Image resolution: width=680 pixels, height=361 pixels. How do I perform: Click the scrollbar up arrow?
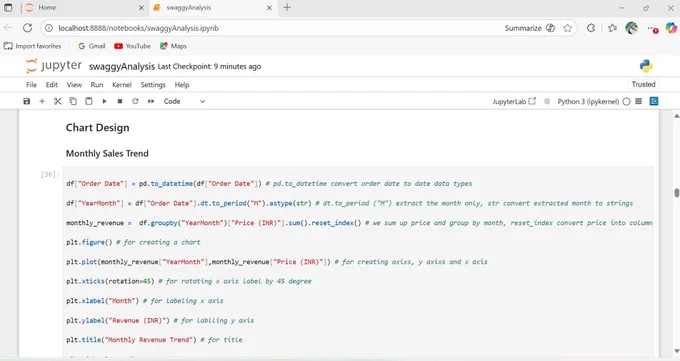point(676,115)
